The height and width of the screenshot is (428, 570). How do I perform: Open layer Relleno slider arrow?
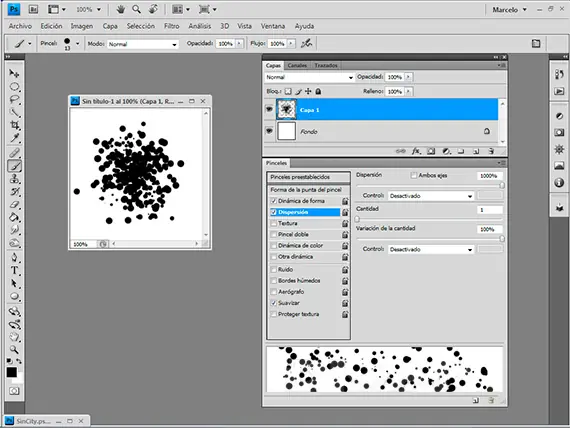click(x=408, y=91)
